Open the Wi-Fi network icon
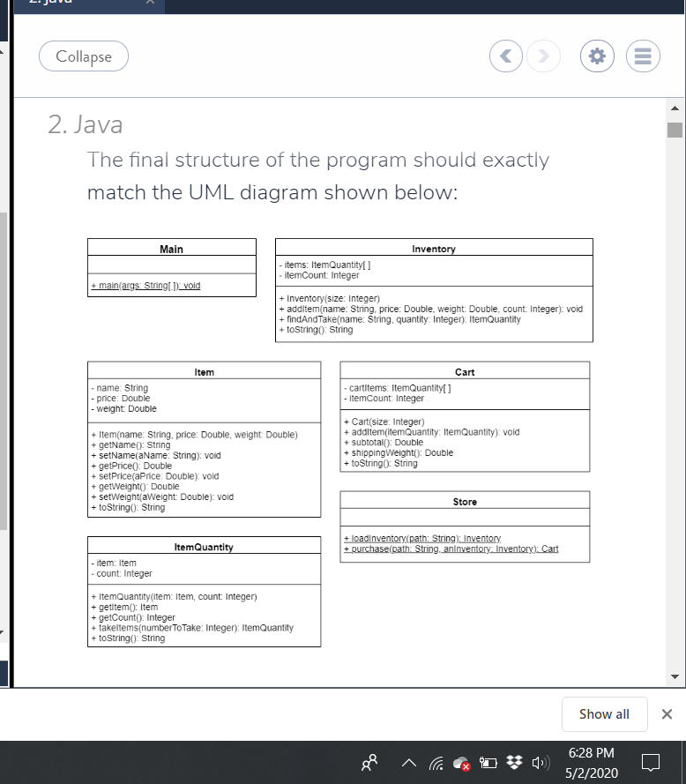 coord(436,763)
